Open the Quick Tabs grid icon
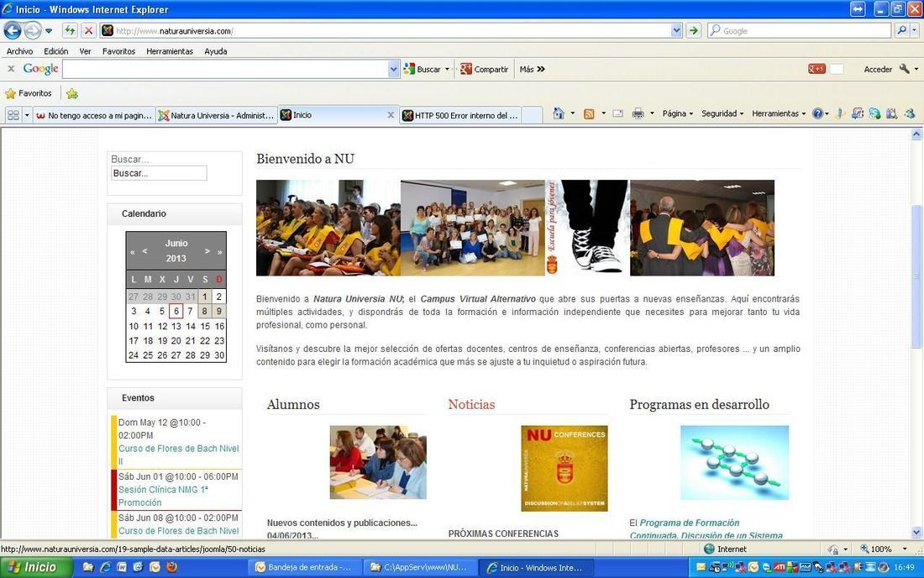The image size is (924, 578). (x=13, y=115)
